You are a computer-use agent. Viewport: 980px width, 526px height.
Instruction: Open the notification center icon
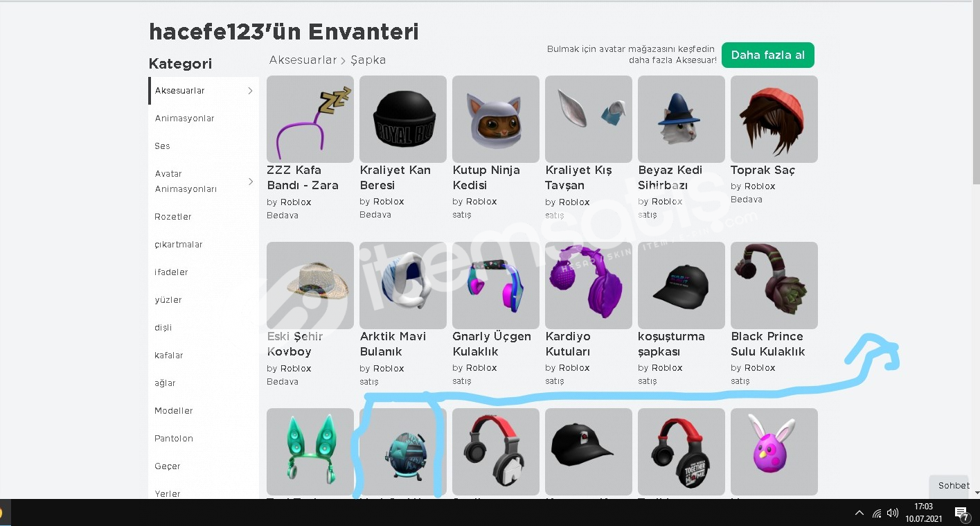pos(961,514)
